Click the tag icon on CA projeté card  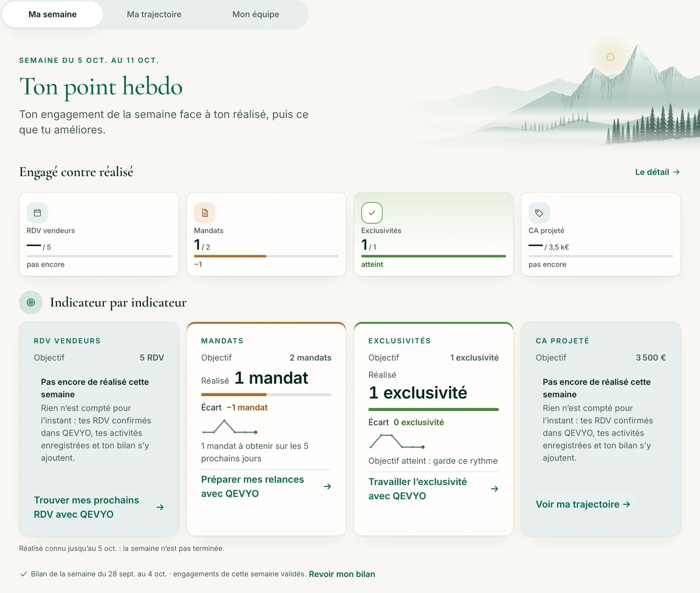pyautogui.click(x=539, y=213)
